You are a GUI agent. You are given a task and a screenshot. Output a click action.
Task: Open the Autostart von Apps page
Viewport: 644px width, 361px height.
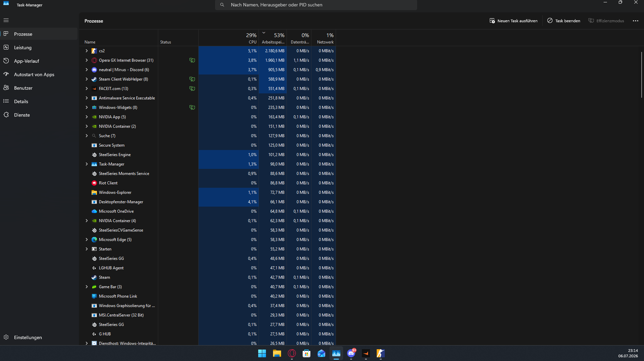39,74
